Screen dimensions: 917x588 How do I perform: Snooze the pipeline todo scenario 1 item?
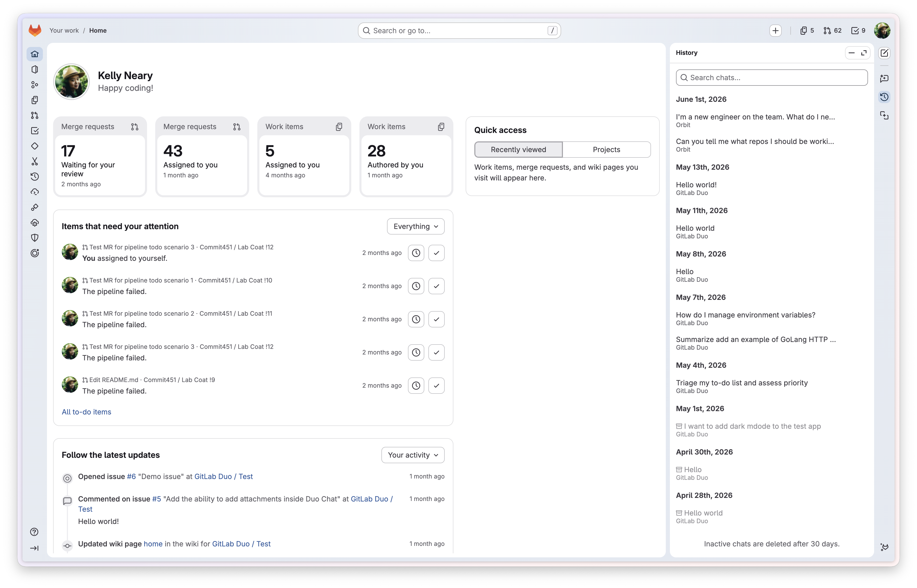coord(416,286)
